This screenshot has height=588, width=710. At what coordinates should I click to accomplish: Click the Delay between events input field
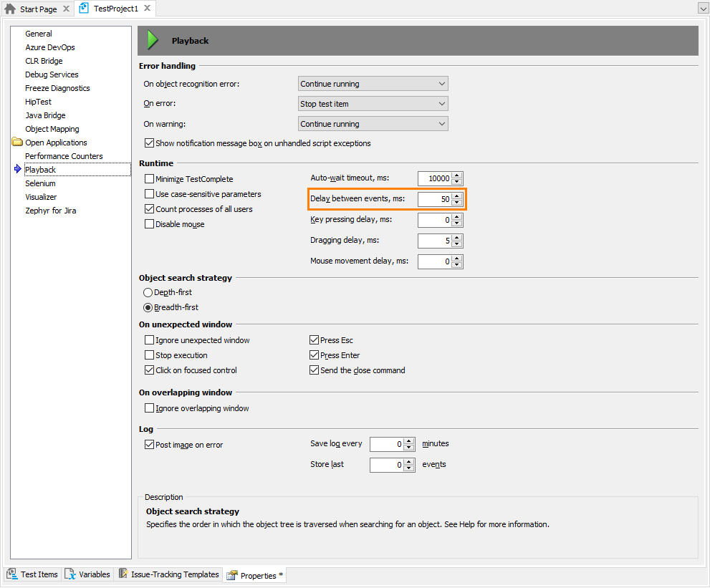coord(434,199)
